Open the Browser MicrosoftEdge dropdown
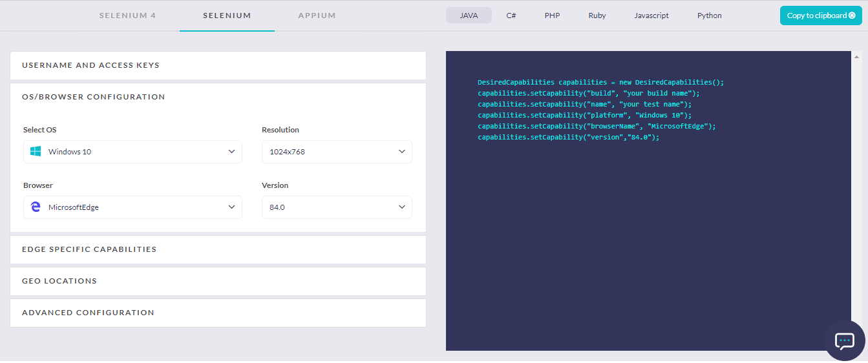 click(x=132, y=207)
